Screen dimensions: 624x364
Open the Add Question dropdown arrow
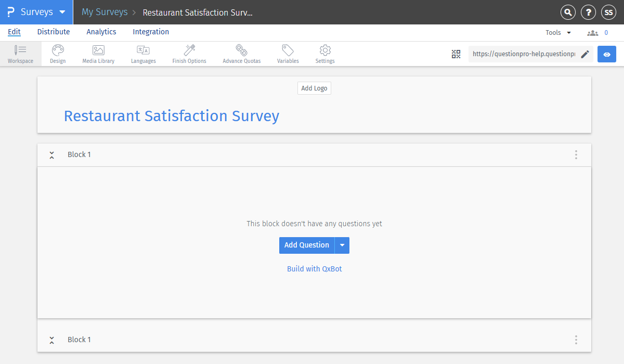342,245
